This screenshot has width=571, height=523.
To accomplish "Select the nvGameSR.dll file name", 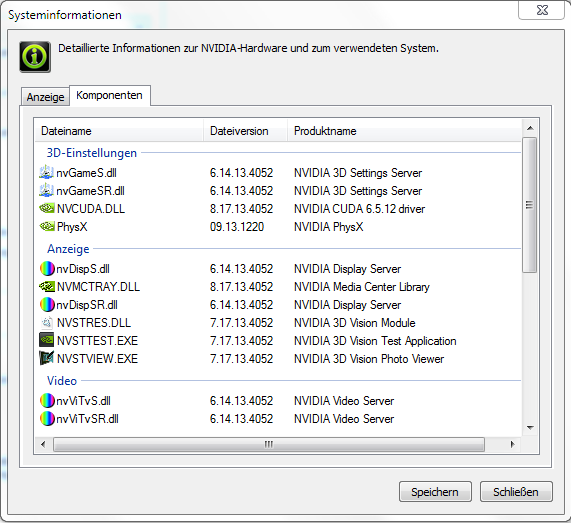I will pyautogui.click(x=90, y=190).
